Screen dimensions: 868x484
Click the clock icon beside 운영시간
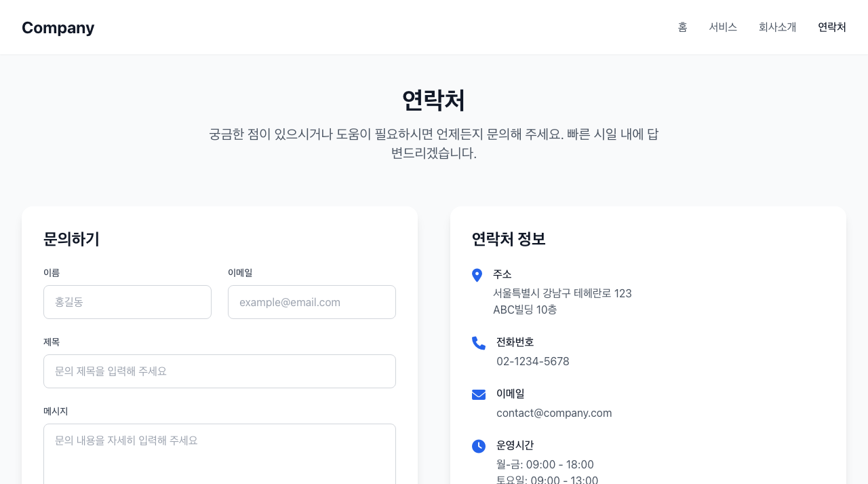pos(479,446)
